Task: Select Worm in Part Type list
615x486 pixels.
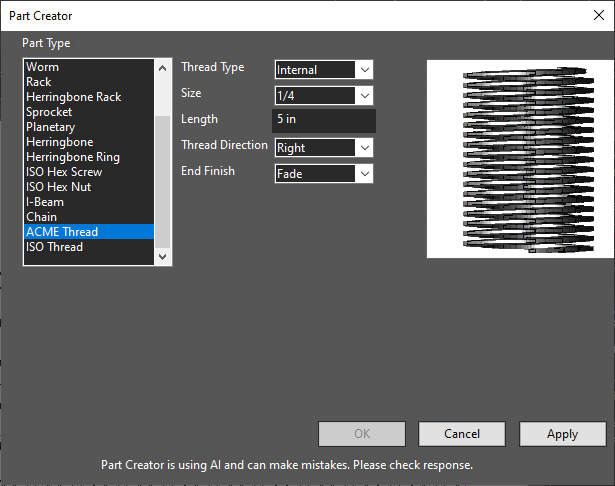Action: coord(89,67)
